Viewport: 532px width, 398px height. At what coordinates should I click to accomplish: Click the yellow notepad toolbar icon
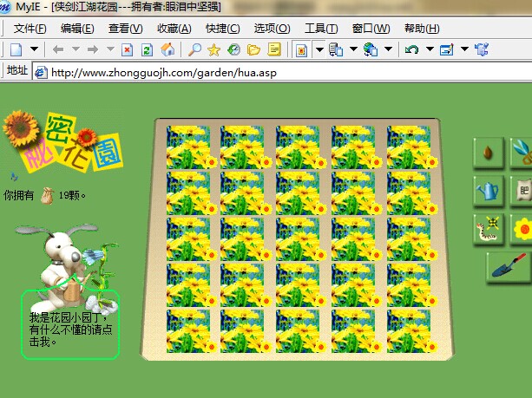point(274,49)
